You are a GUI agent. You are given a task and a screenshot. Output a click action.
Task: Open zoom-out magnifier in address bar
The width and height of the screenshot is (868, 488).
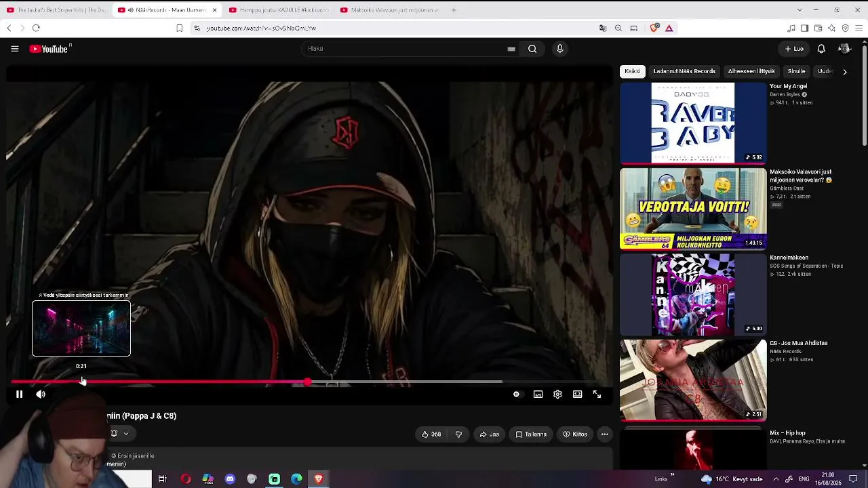[x=618, y=28]
